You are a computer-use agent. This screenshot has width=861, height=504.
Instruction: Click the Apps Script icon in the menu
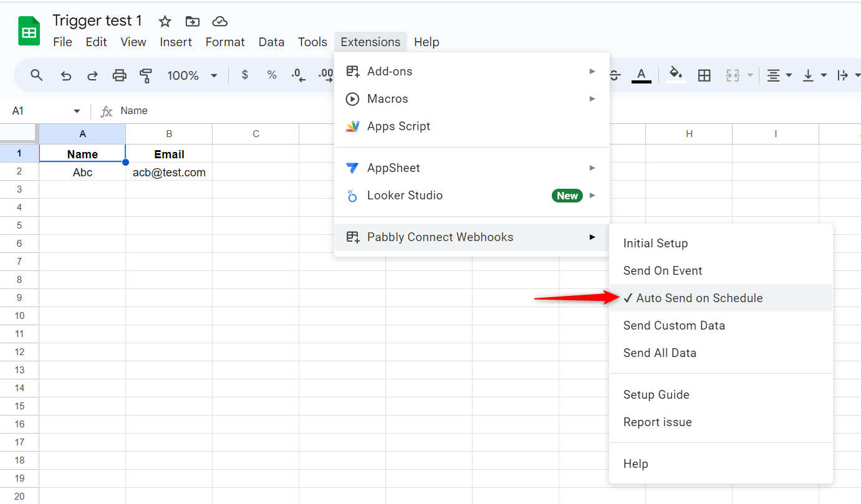[353, 126]
